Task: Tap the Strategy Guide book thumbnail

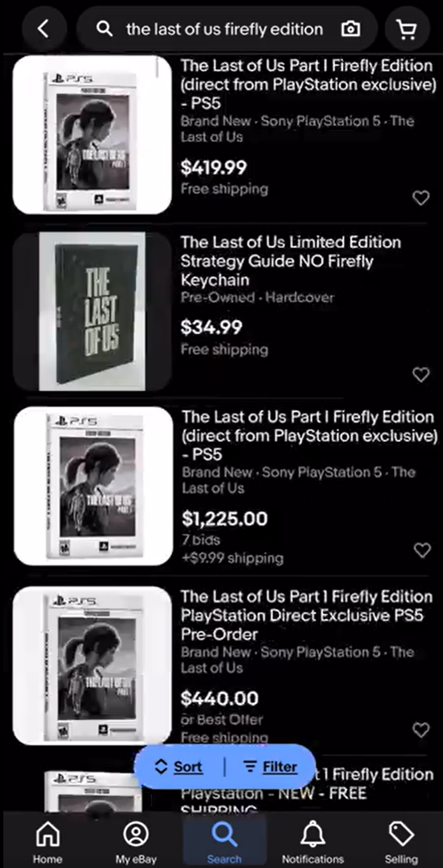Action: click(92, 311)
